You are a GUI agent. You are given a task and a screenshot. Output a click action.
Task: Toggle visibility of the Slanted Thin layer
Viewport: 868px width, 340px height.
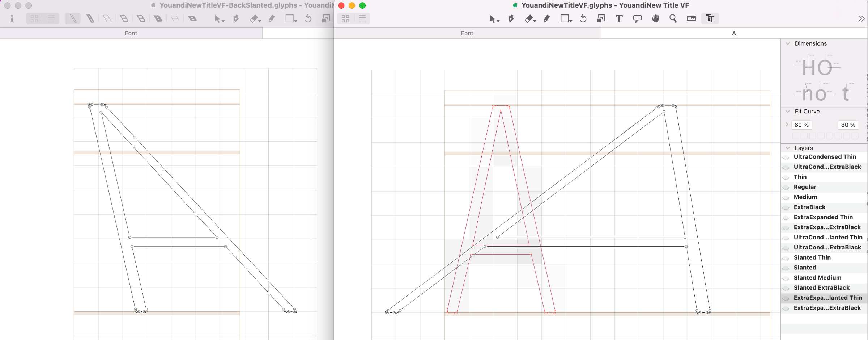(786, 258)
